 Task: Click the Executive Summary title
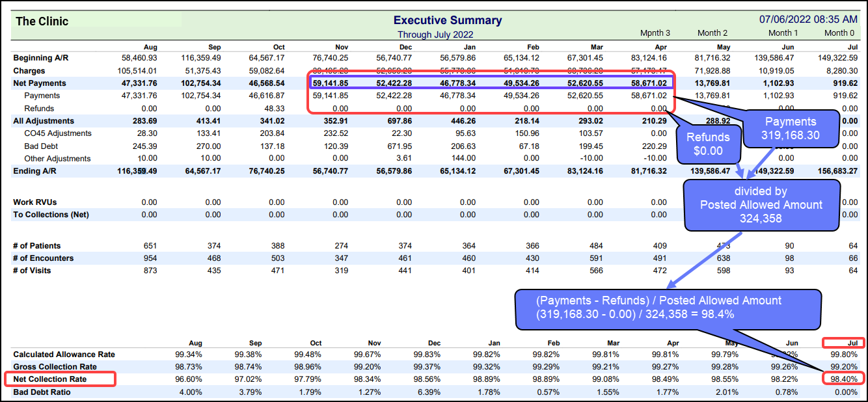pos(447,20)
